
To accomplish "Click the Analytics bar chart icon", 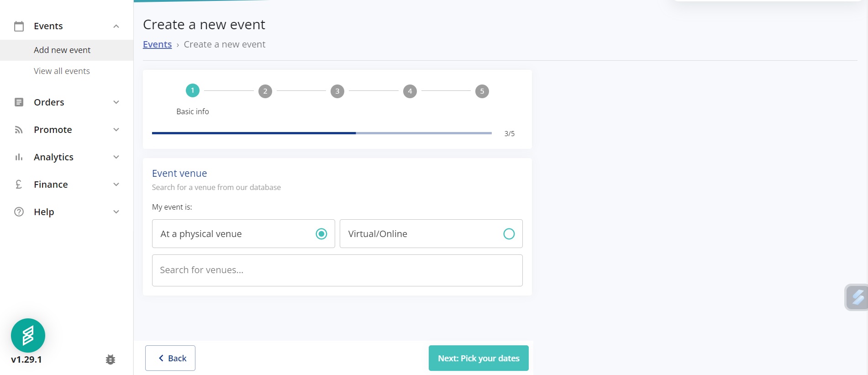I will point(19,157).
